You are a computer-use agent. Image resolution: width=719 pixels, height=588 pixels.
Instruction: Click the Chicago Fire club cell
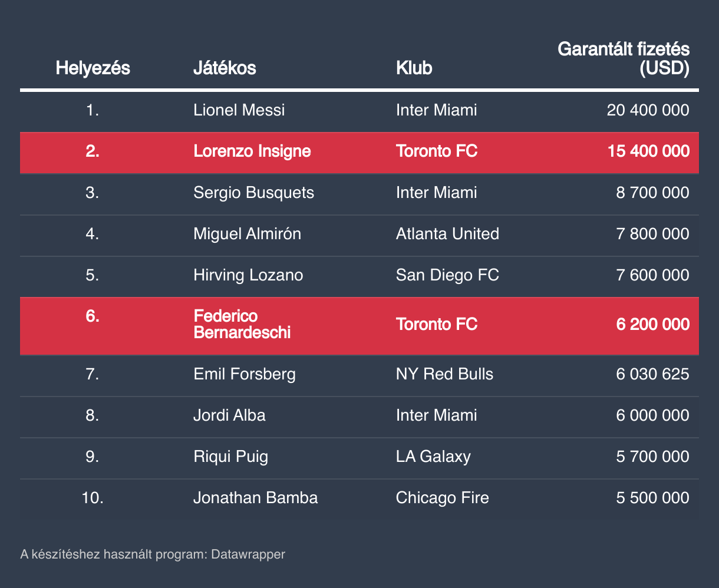[x=442, y=498]
